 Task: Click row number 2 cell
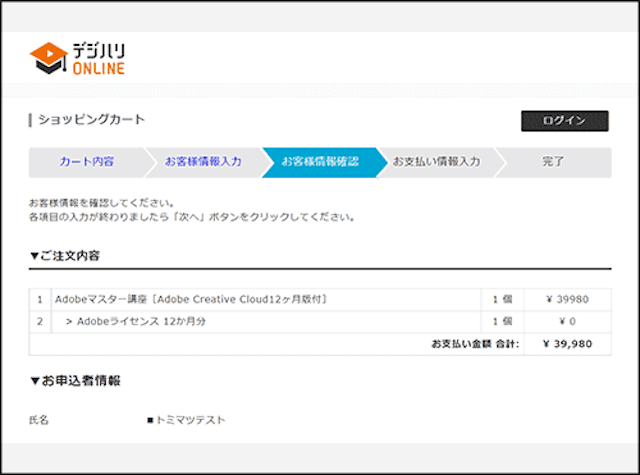pyautogui.click(x=40, y=322)
